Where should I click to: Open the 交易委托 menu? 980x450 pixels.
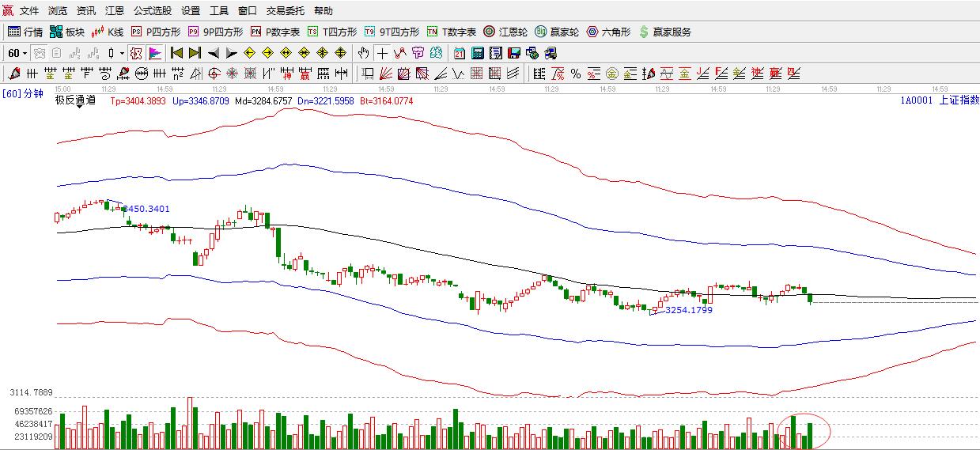286,11
